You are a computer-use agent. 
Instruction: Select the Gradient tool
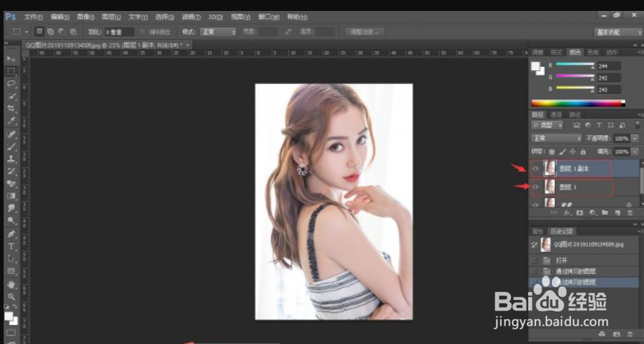point(11,196)
